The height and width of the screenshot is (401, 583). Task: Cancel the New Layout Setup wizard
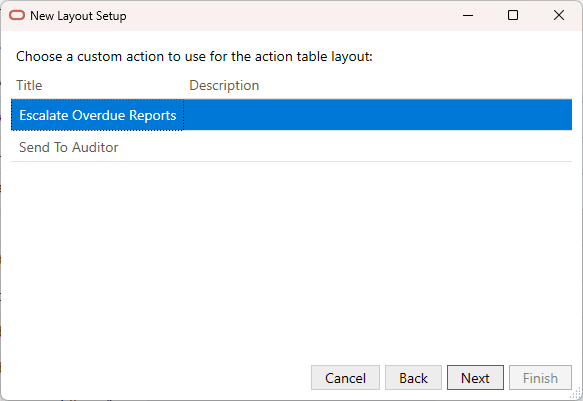(345, 378)
